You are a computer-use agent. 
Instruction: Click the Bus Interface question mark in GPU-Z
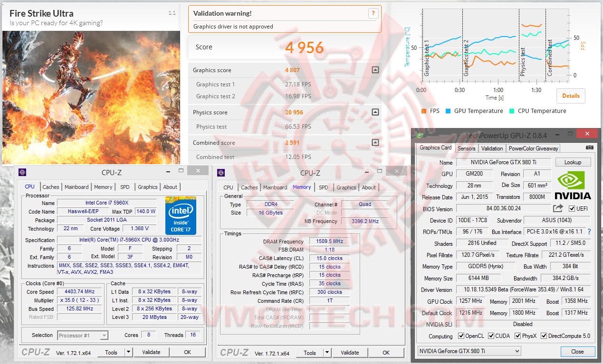[x=590, y=232]
